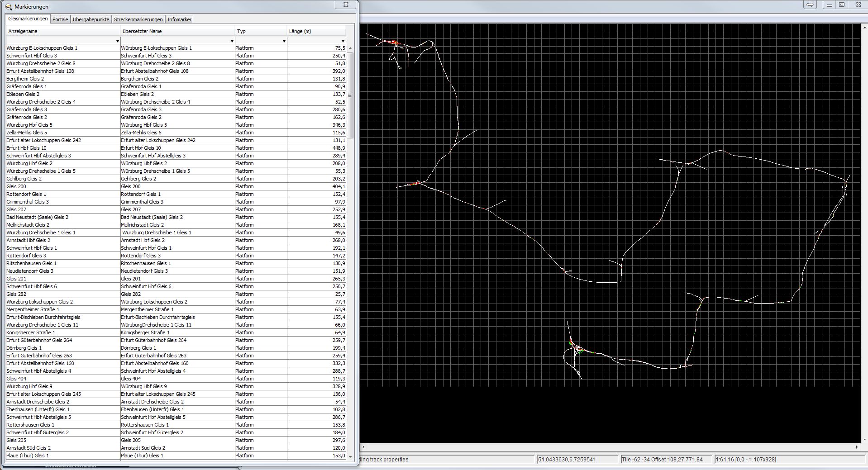Select 'Dörrberg Gleis 1' in the Anzeigename column
Viewport: 868px width, 470px height.
pyautogui.click(x=24, y=348)
